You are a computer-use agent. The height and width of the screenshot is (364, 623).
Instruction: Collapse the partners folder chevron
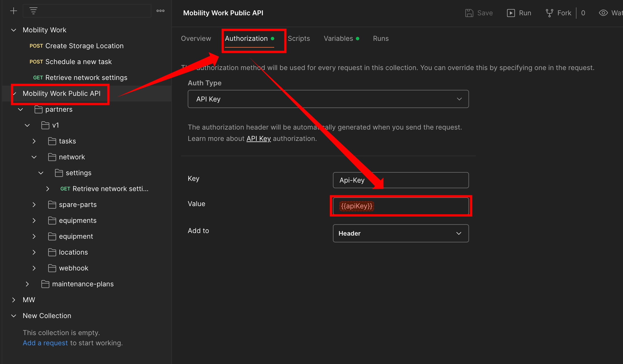click(x=20, y=109)
